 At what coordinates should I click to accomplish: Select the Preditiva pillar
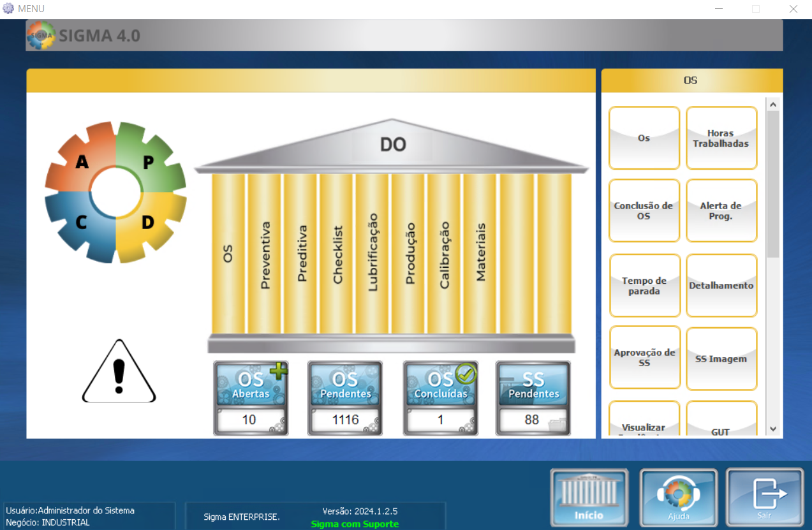point(301,254)
